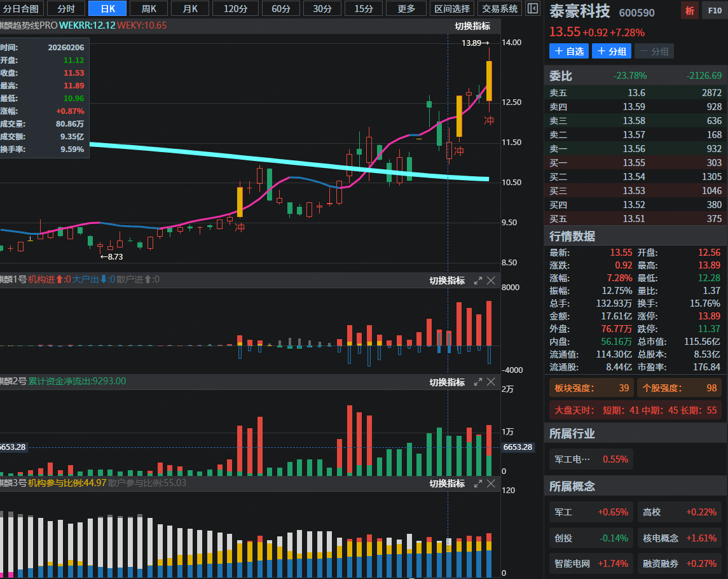Close the 麒麟2号 indicator panel

tap(491, 382)
